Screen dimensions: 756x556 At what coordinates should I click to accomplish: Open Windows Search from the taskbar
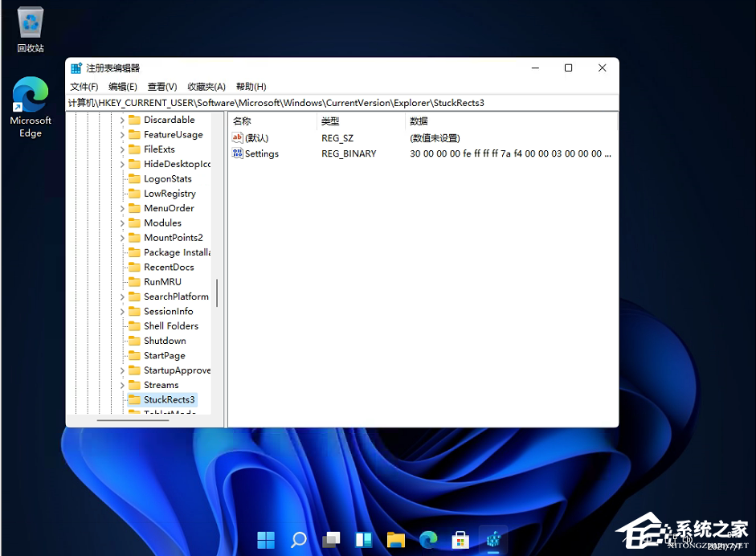[298, 539]
